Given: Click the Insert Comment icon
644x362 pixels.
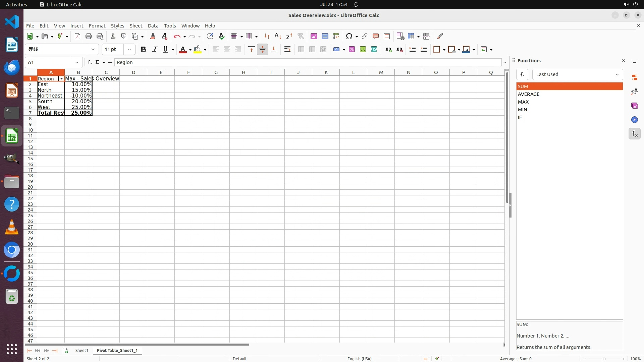Looking at the screenshot, I should (375, 36).
